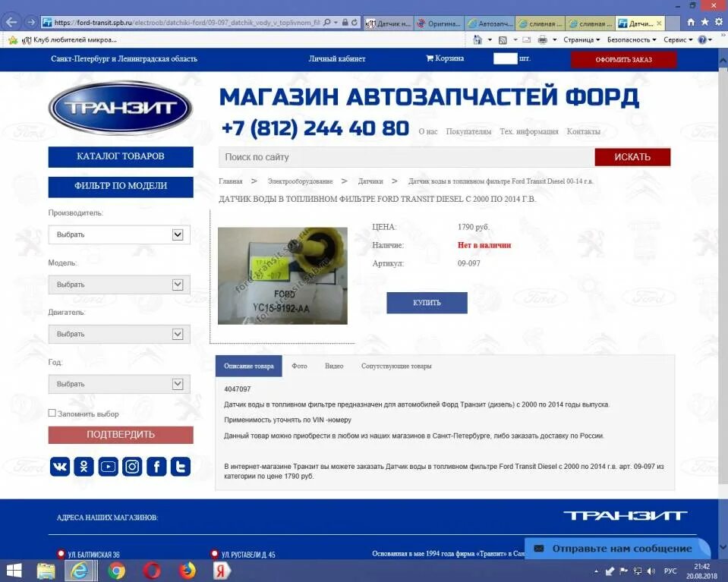Click the command bar printer icon
Image resolution: width=728 pixels, height=582 pixels.
tap(542, 40)
